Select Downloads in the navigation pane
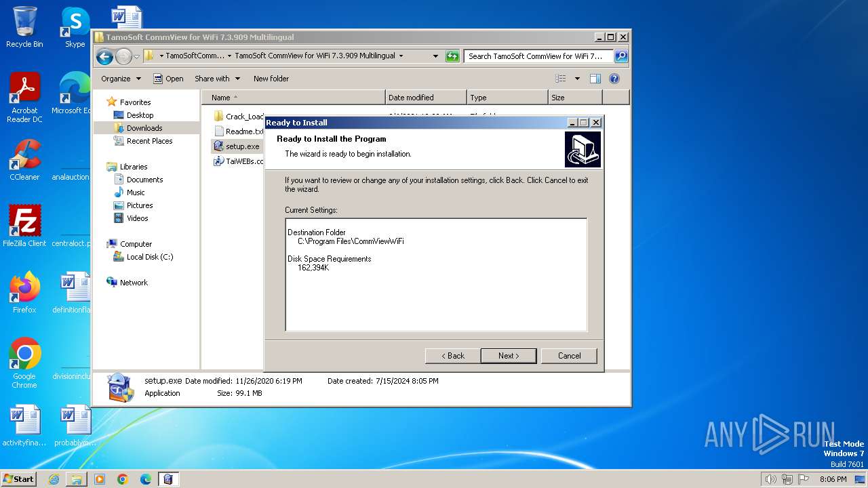Image resolution: width=868 pixels, height=488 pixels. tap(144, 128)
